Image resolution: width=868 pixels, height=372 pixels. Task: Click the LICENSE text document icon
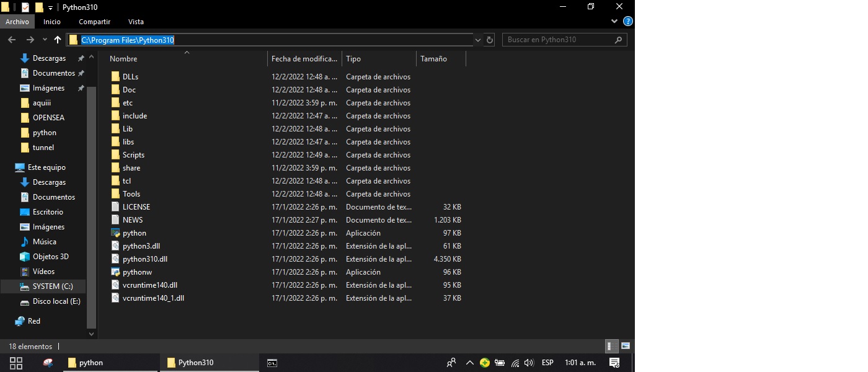[x=115, y=207]
